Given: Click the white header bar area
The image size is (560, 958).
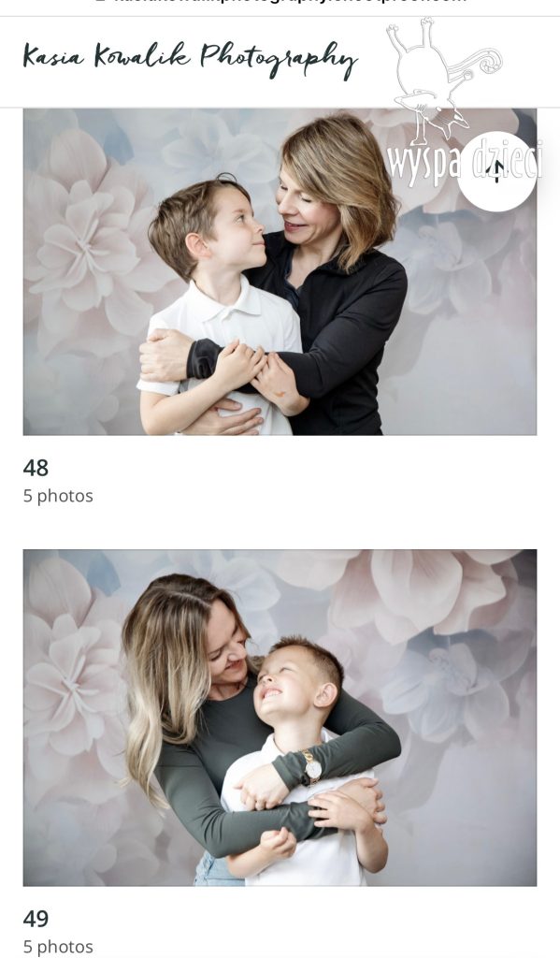Looking at the screenshot, I should 280,62.
